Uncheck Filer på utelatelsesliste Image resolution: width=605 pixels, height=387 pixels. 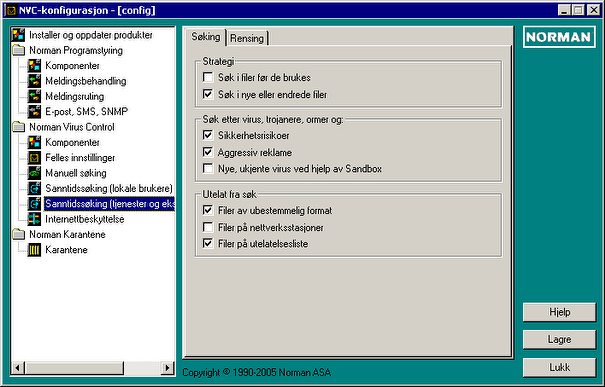(208, 243)
